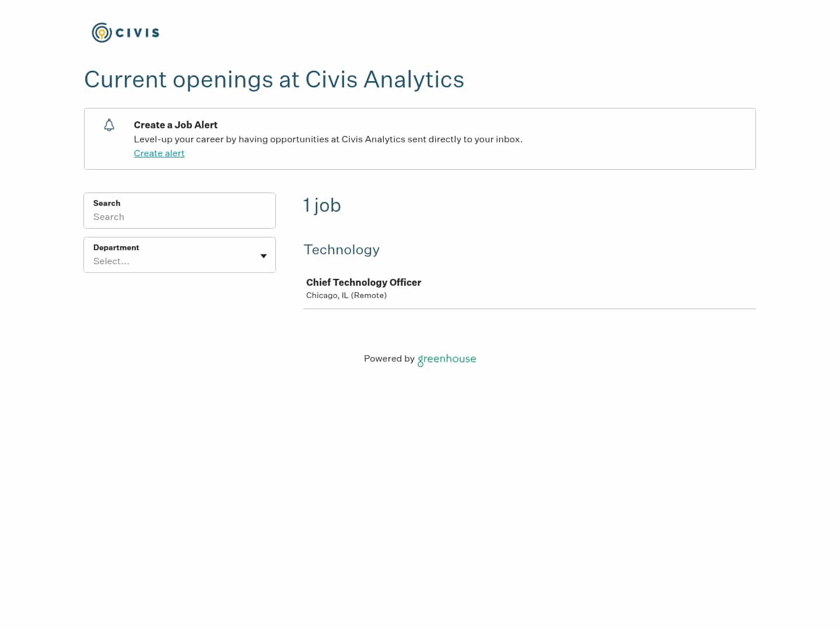Click inside the Search field

click(x=179, y=217)
